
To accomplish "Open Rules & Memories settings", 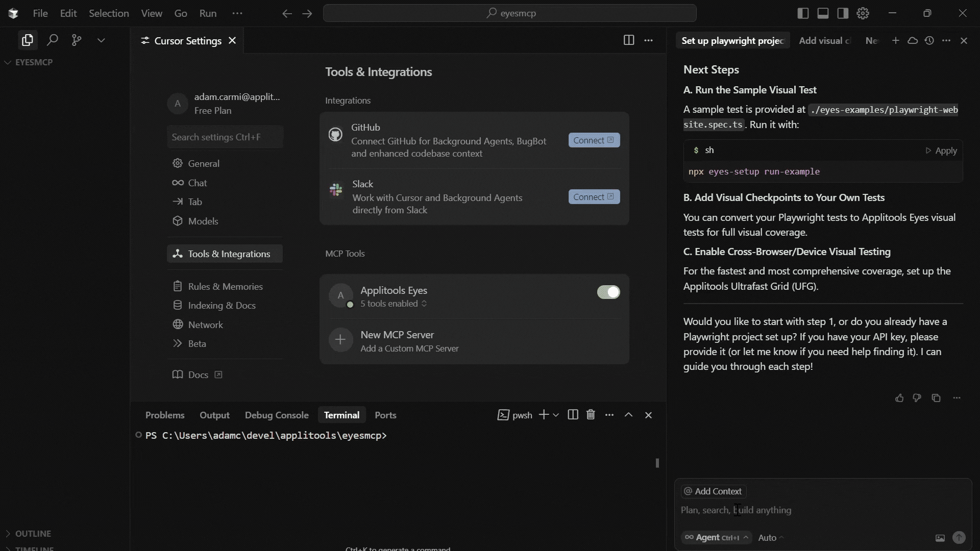I will coord(225,286).
